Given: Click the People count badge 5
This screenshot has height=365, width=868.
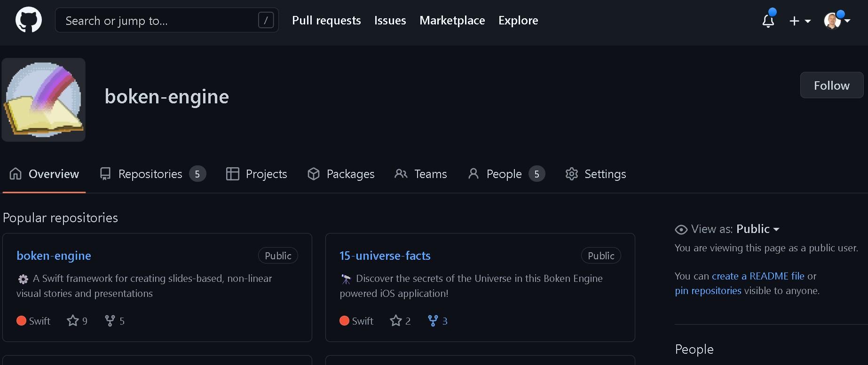Looking at the screenshot, I should coord(537,174).
